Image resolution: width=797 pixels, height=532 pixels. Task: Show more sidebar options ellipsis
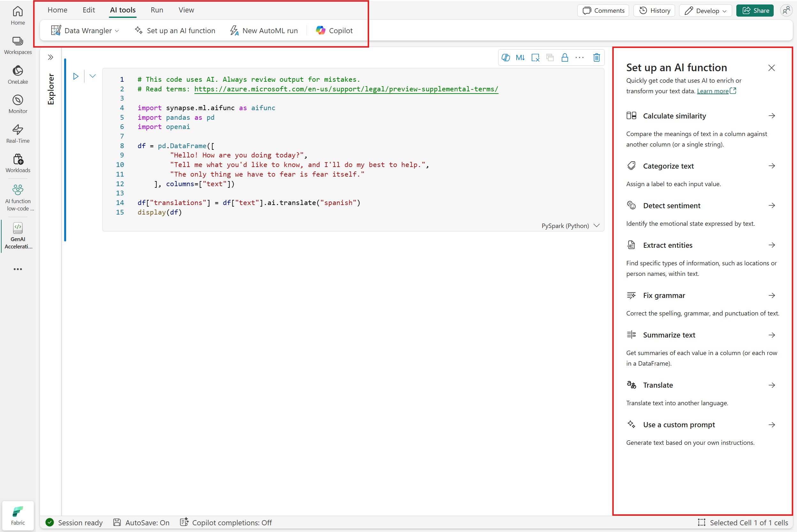[18, 269]
